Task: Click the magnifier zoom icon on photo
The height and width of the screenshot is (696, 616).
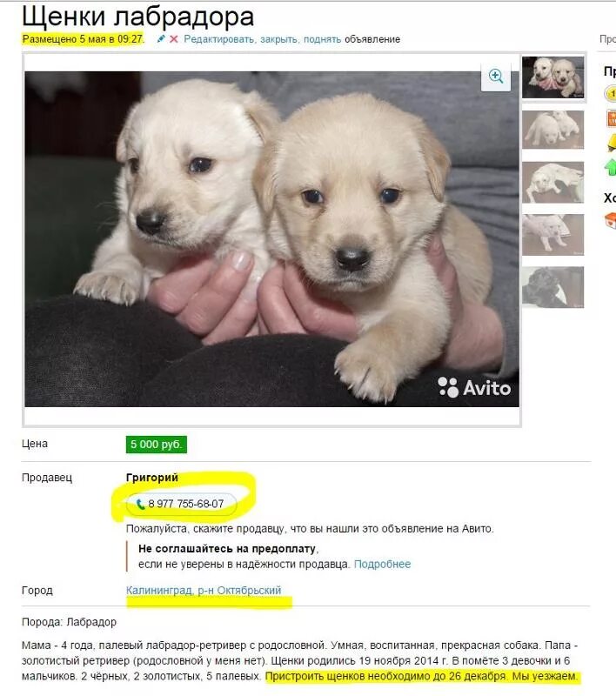Action: pos(496,77)
